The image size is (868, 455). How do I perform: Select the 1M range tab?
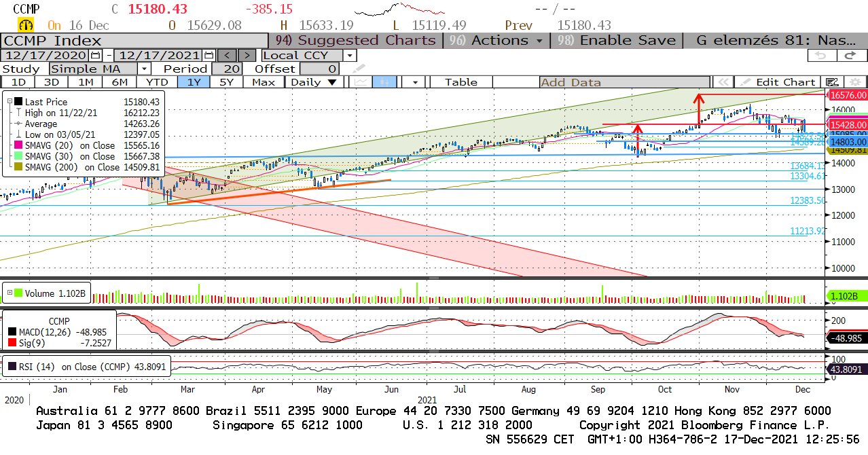pyautogui.click(x=86, y=82)
